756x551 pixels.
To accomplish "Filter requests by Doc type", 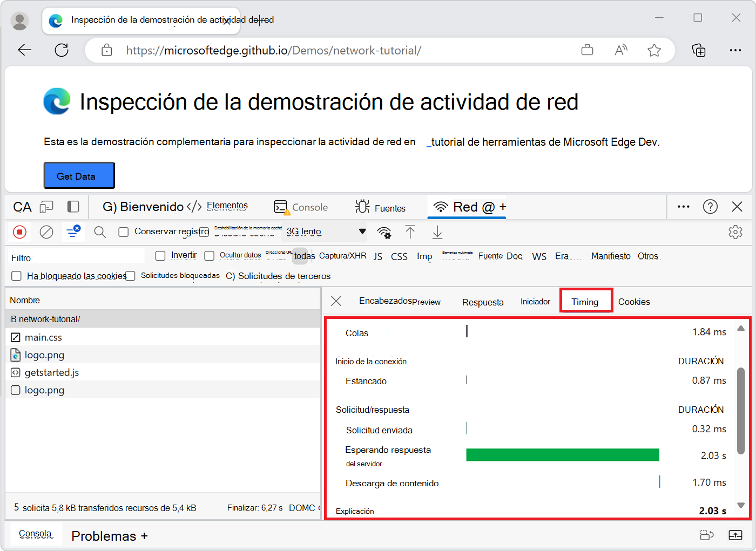I will point(515,256).
